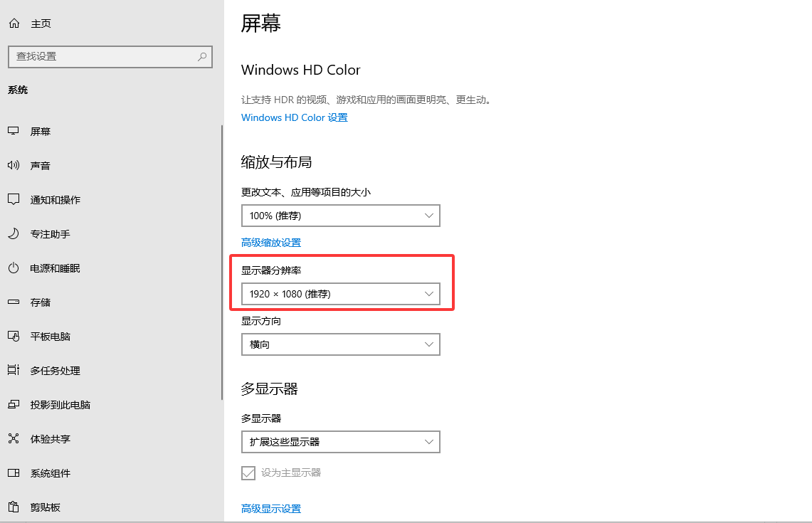Open the 显示器分辨率 1920 × 1080 dropdown

(x=340, y=294)
